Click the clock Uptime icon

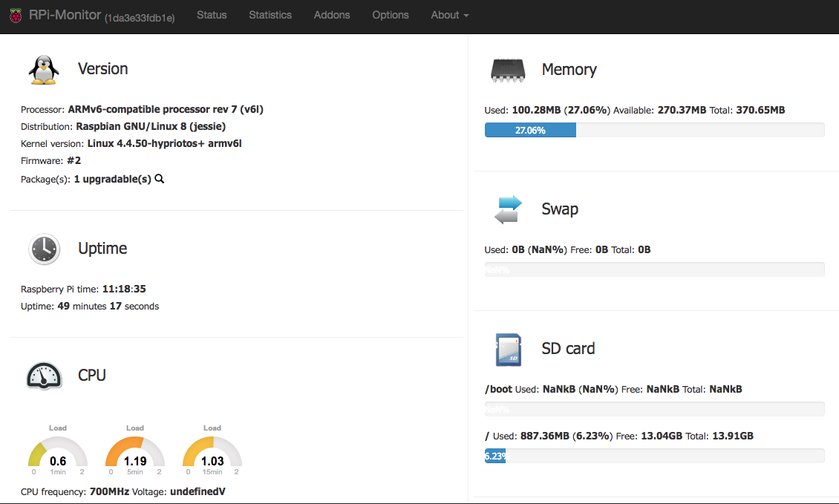pos(44,249)
